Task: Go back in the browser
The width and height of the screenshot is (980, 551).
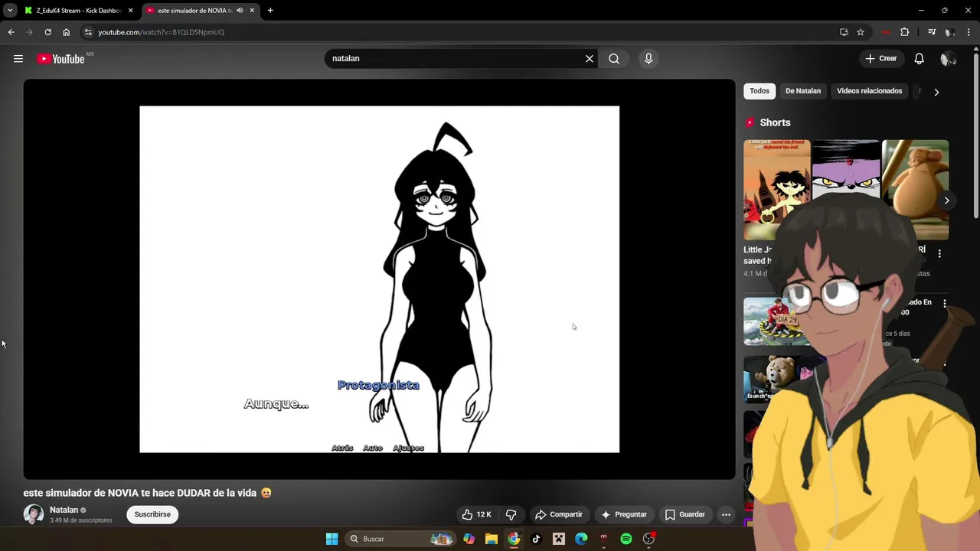Action: [11, 32]
